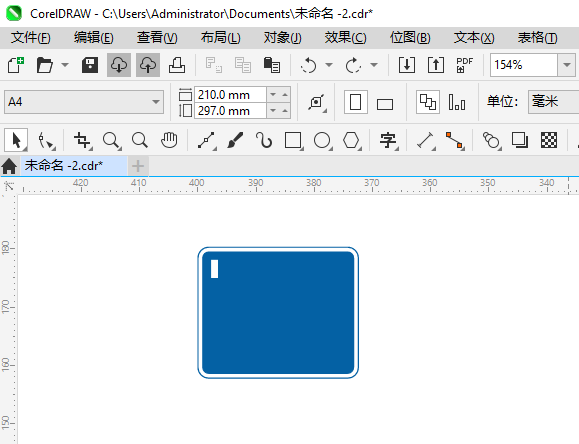The image size is (579, 444).
Task: Select the Pick tool arrow
Action: tap(16, 140)
